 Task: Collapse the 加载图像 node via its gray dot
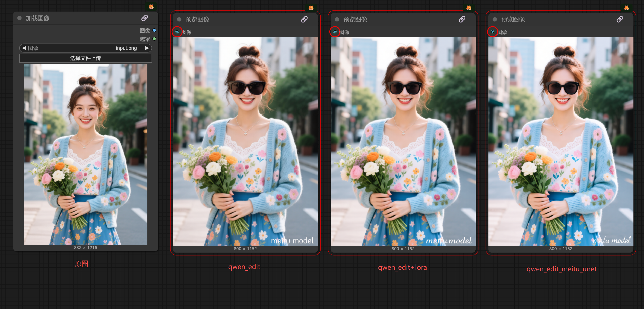[19, 18]
